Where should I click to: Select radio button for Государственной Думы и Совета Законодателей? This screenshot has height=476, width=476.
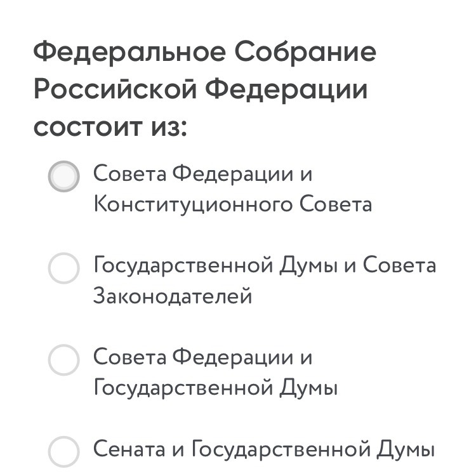[x=64, y=268]
